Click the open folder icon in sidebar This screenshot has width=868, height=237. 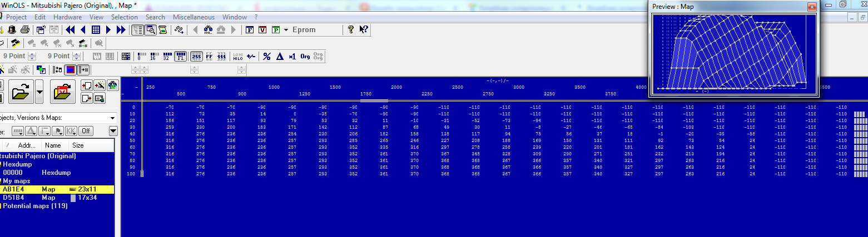tap(22, 92)
